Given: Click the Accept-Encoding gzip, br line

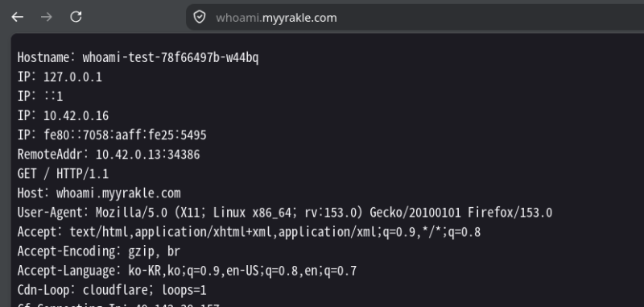Looking at the screenshot, I should 98,251.
